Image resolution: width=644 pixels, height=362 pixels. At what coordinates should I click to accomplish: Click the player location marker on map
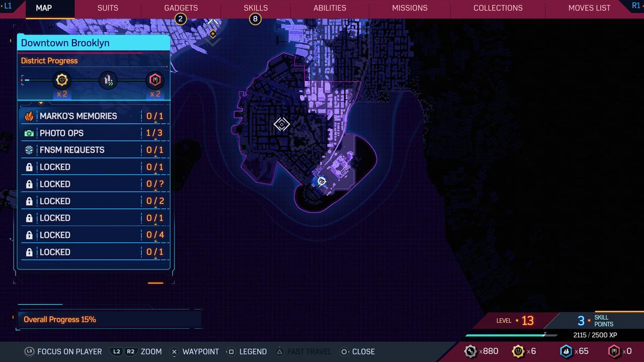pyautogui.click(x=321, y=181)
